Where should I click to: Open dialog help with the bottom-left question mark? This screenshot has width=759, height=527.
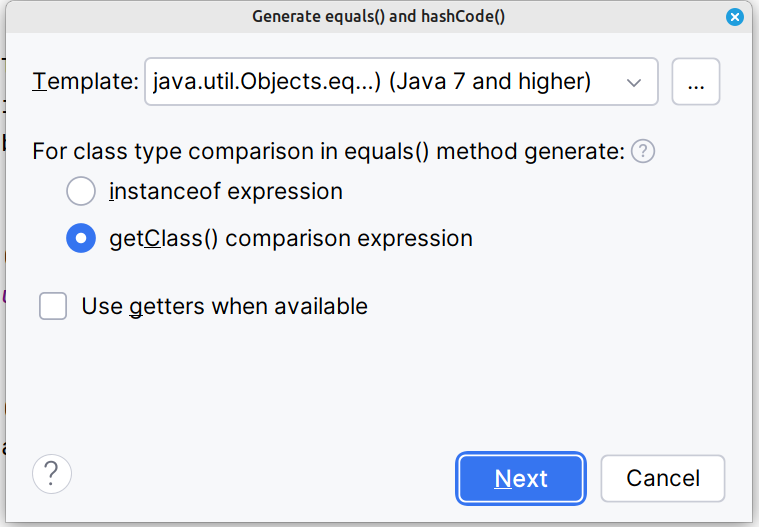[52, 473]
